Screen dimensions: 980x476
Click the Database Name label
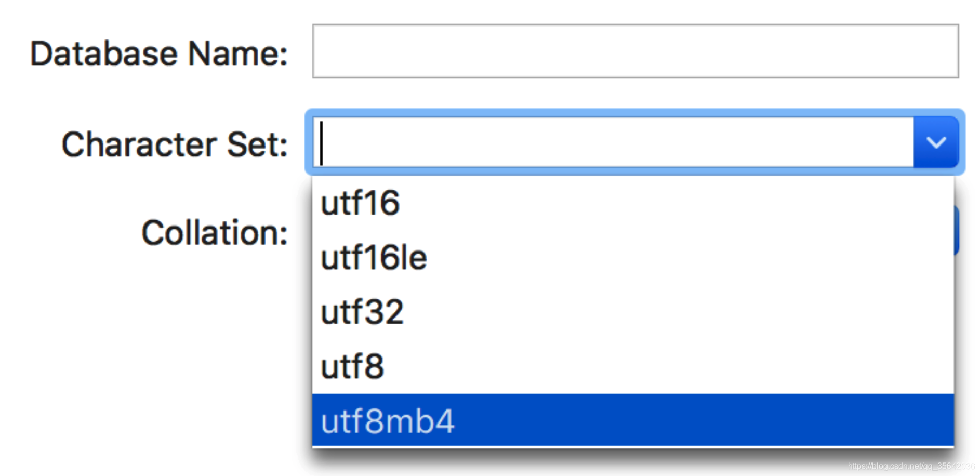point(158,54)
